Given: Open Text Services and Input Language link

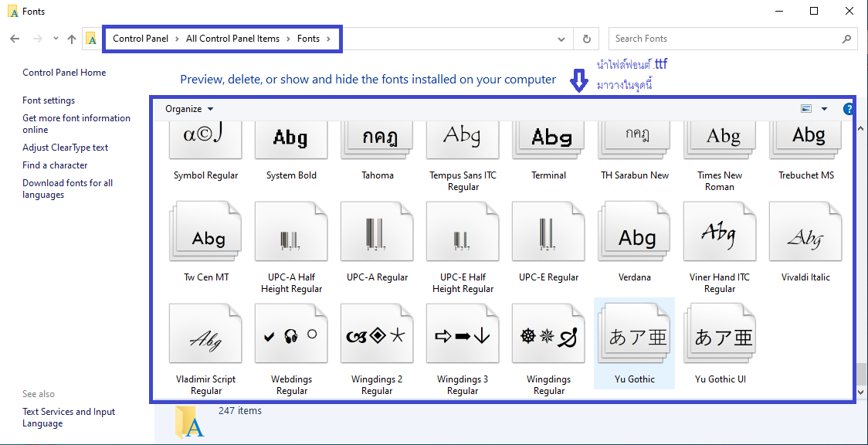Looking at the screenshot, I should [x=69, y=418].
